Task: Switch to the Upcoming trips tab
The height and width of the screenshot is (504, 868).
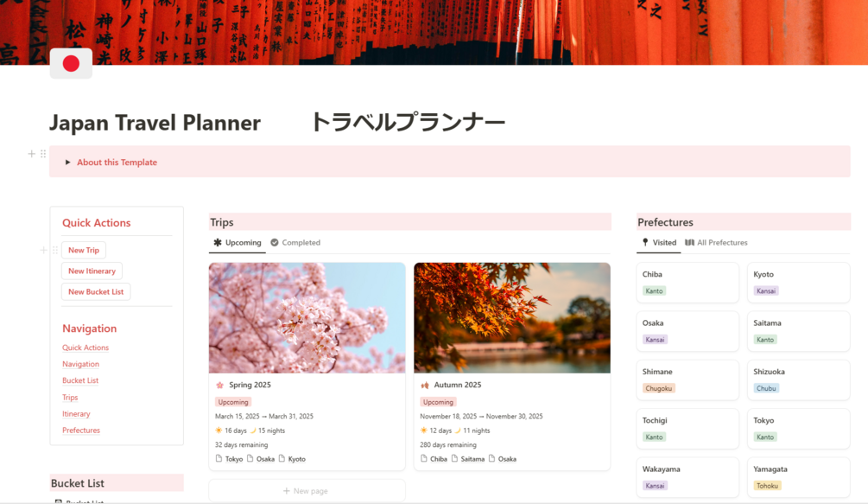Action: tap(237, 243)
